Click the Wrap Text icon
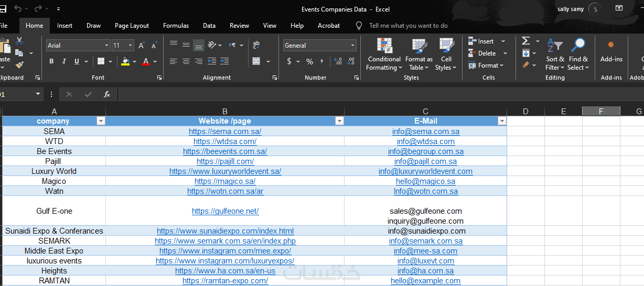This screenshot has width=644, height=286. pos(256,45)
